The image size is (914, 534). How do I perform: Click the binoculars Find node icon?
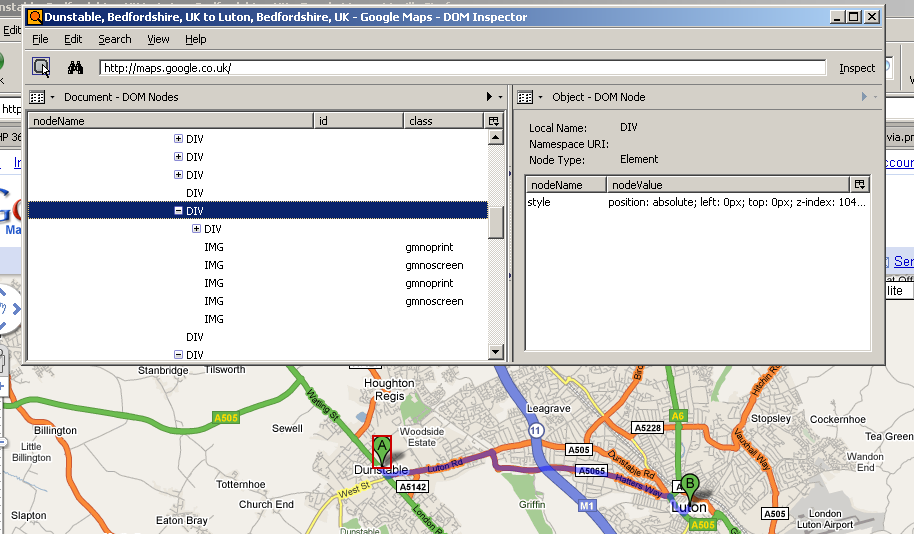pos(75,68)
